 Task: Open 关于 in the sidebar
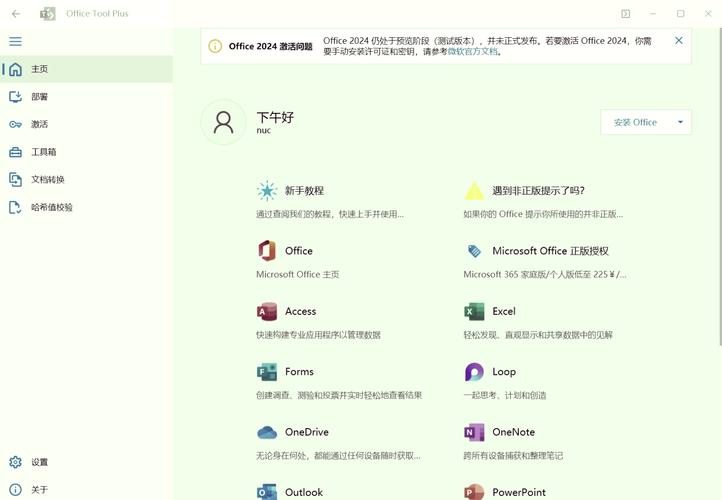[87, 489]
